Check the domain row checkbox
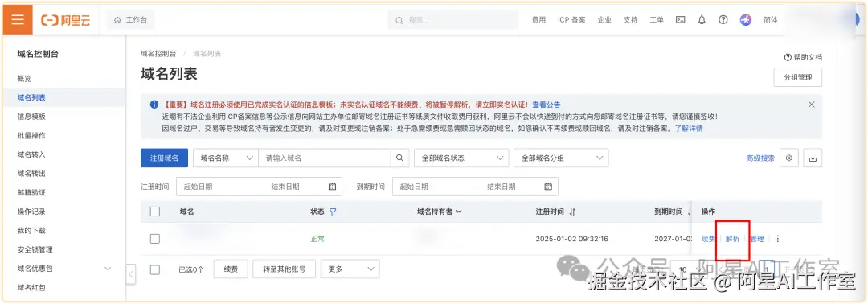This screenshot has width=868, height=304. 155,239
